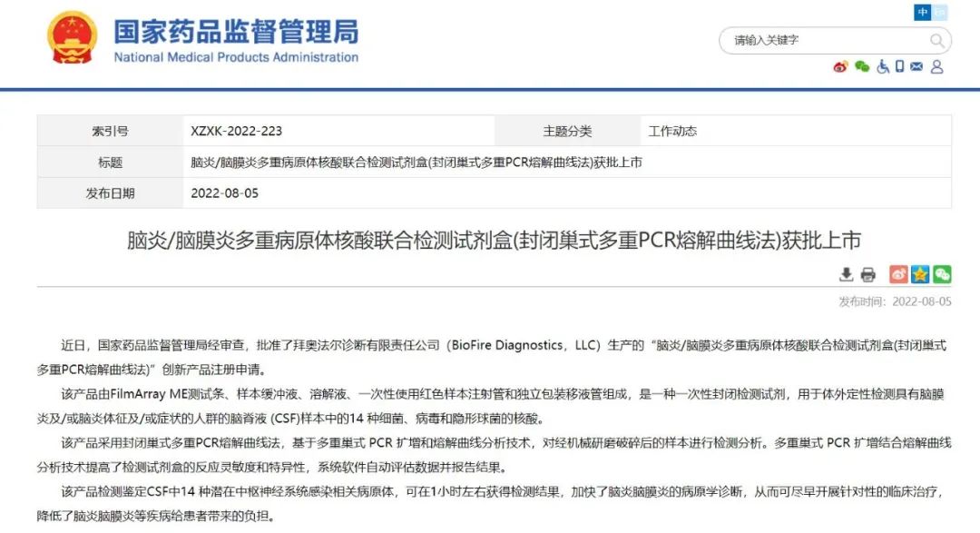Click the magnifier search icon
The width and height of the screenshot is (980, 533).
click(937, 41)
